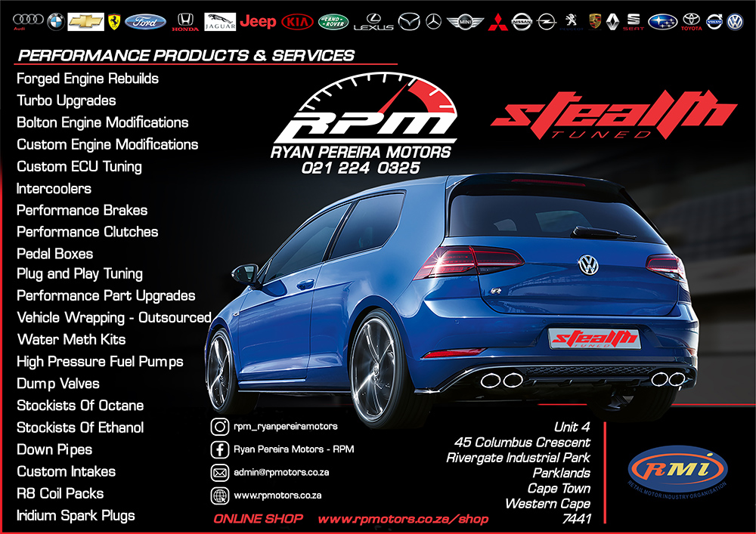The height and width of the screenshot is (534, 756).
Task: Choose Turbo Upgrades in the services list
Action: click(67, 100)
